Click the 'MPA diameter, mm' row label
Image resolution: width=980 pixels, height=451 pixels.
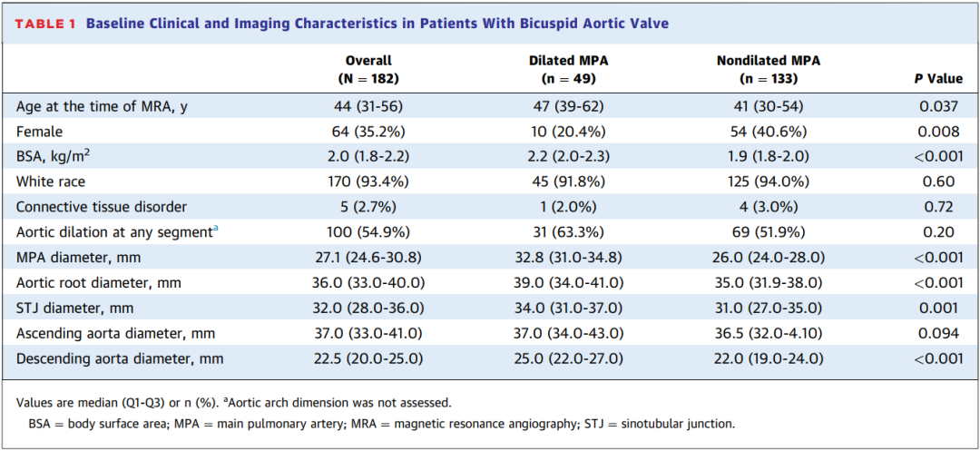tap(75, 258)
